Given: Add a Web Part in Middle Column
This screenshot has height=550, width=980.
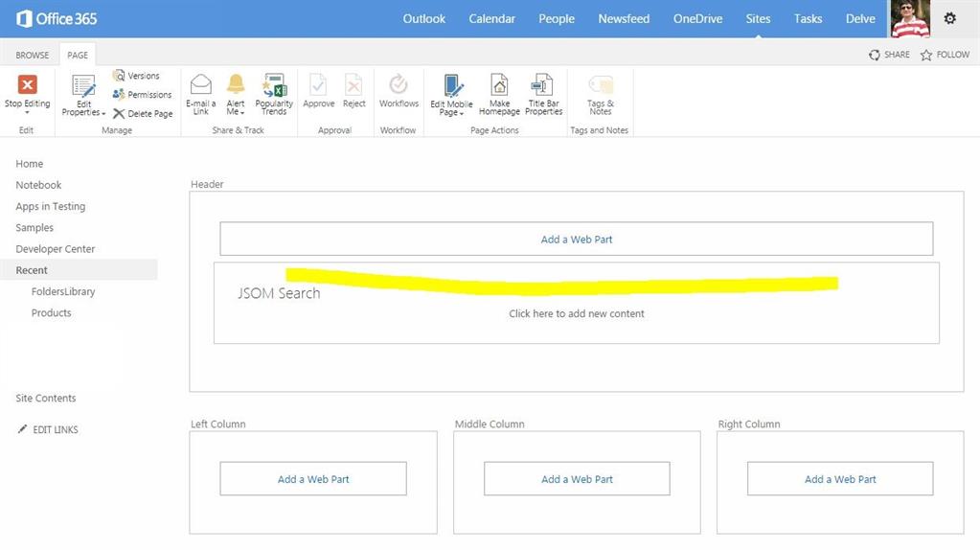Looking at the screenshot, I should [x=577, y=479].
